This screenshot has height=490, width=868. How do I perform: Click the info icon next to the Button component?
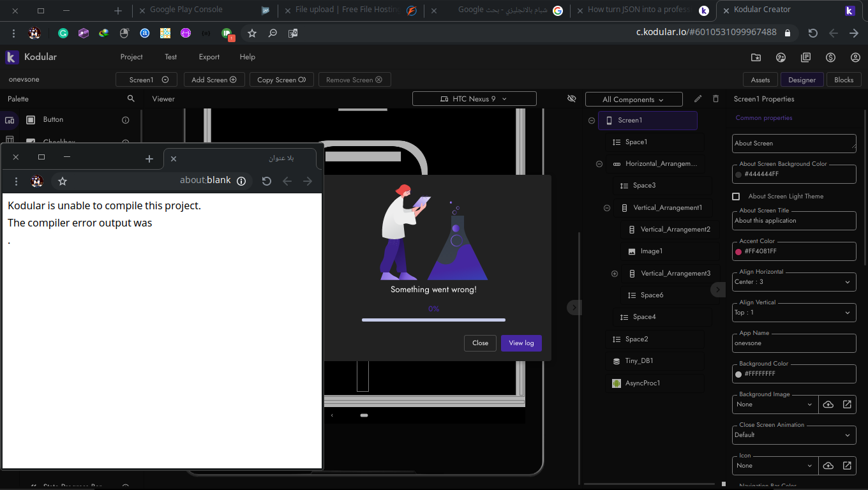coord(125,119)
